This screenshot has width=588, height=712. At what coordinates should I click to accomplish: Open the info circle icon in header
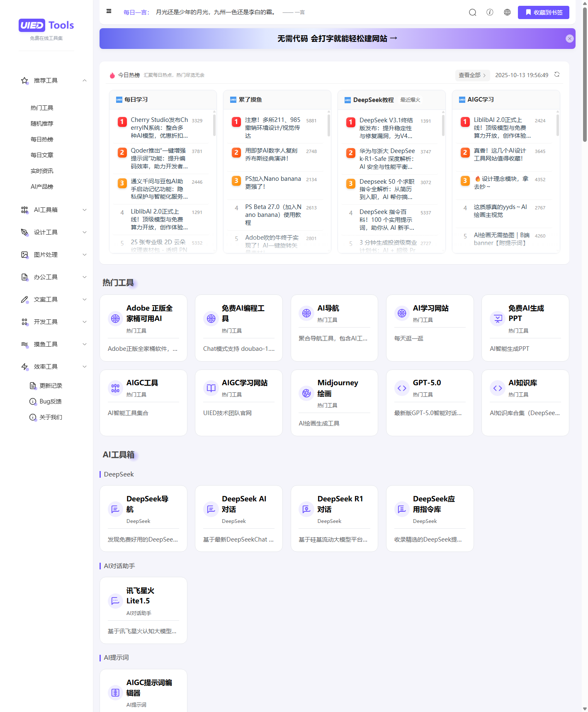pyautogui.click(x=490, y=12)
